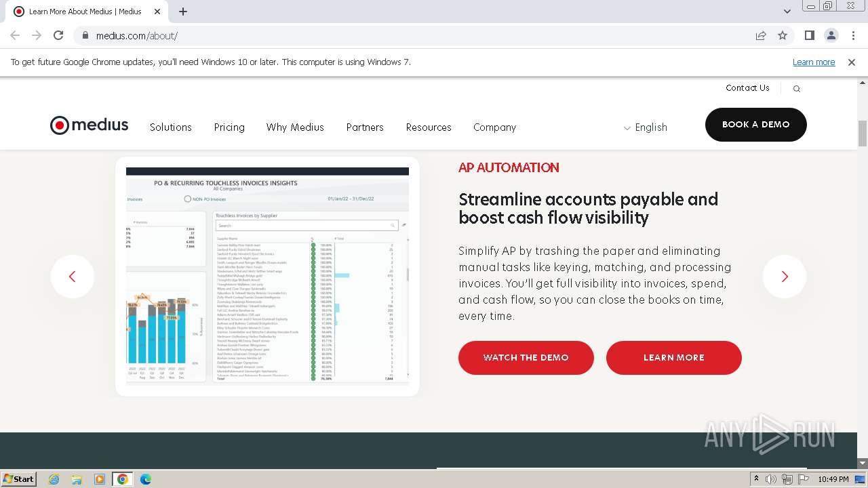This screenshot has height=488, width=868.
Task: Click the browser forward arrow
Action: 37,35
